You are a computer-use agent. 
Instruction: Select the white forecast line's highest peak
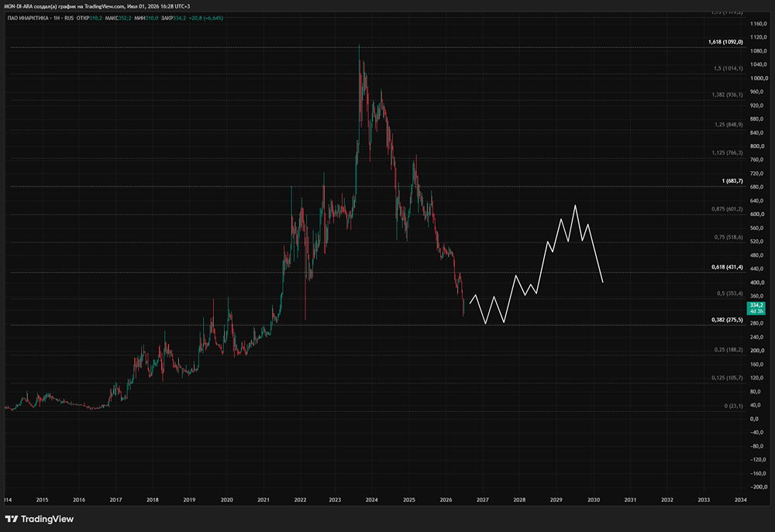pyautogui.click(x=575, y=205)
